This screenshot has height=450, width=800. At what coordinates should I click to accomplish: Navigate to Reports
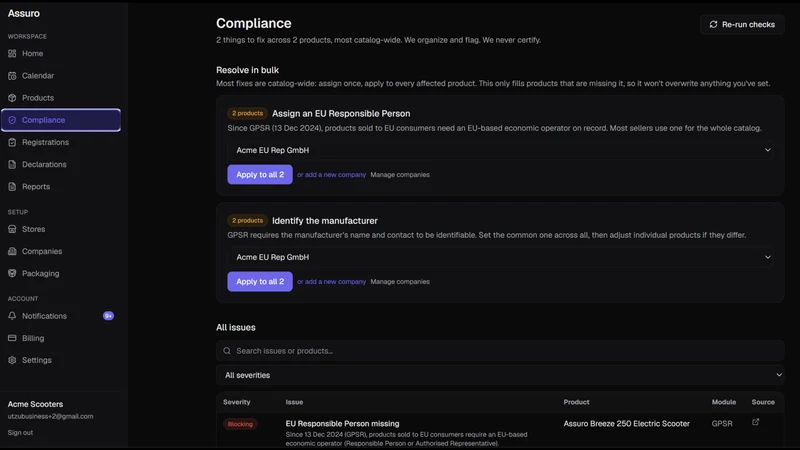coord(61,187)
